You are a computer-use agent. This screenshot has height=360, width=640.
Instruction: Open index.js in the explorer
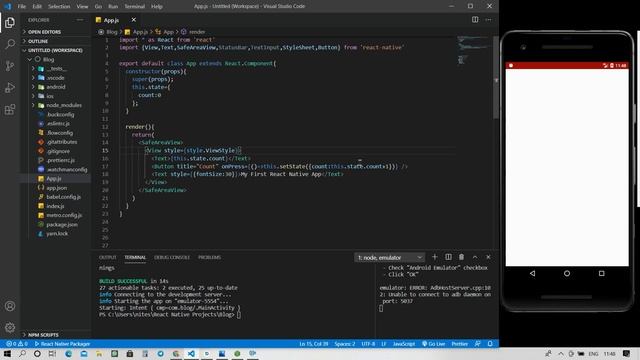(x=55, y=206)
